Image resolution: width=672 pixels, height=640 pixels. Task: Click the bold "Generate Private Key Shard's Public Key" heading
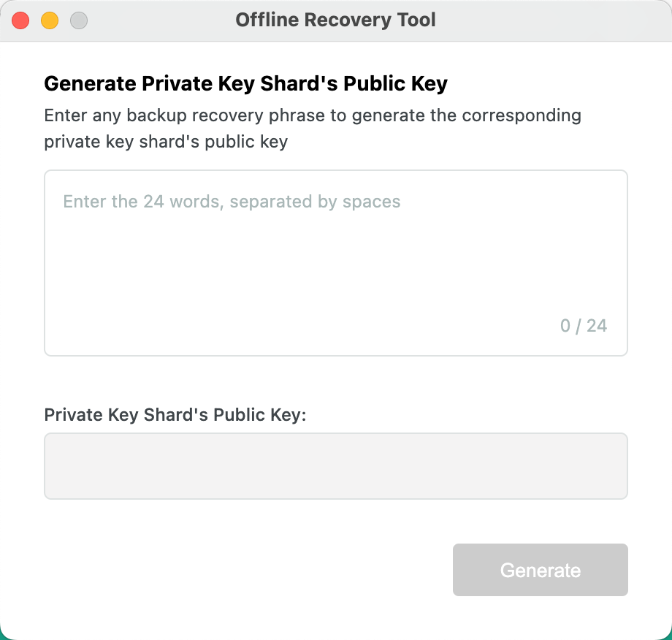[x=245, y=84]
